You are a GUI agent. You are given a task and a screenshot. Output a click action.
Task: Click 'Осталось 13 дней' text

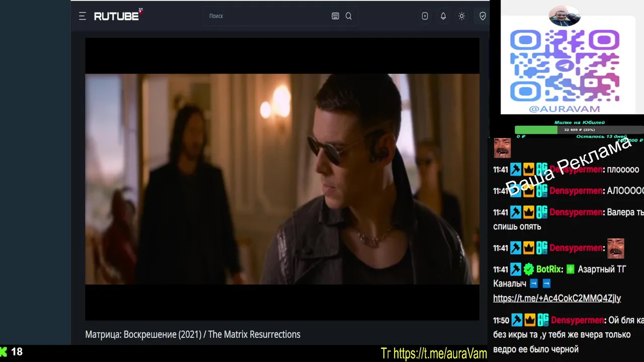601,136
